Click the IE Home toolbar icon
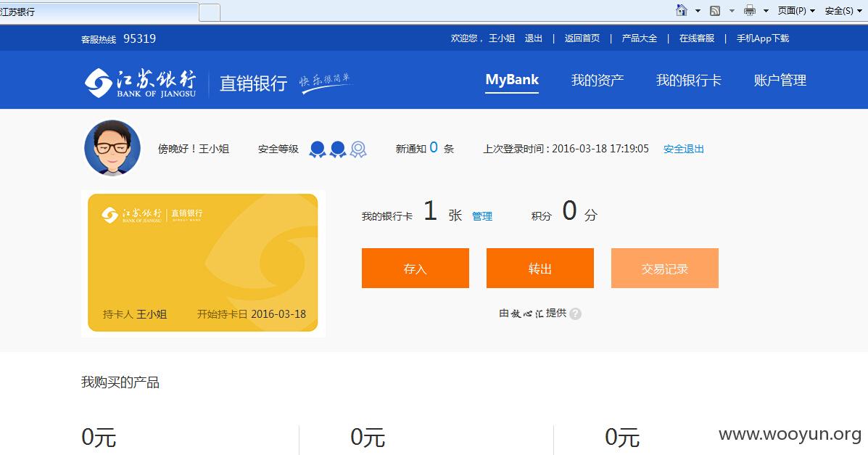Viewport: 868px width, 455px height. pyautogui.click(x=682, y=10)
